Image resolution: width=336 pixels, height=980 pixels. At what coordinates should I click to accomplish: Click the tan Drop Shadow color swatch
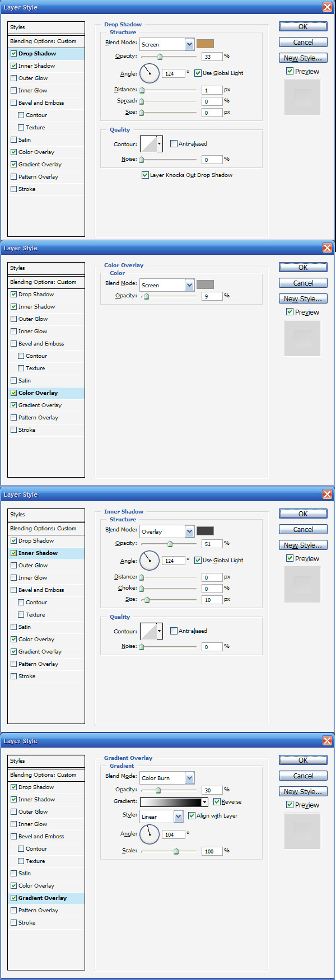click(x=205, y=44)
